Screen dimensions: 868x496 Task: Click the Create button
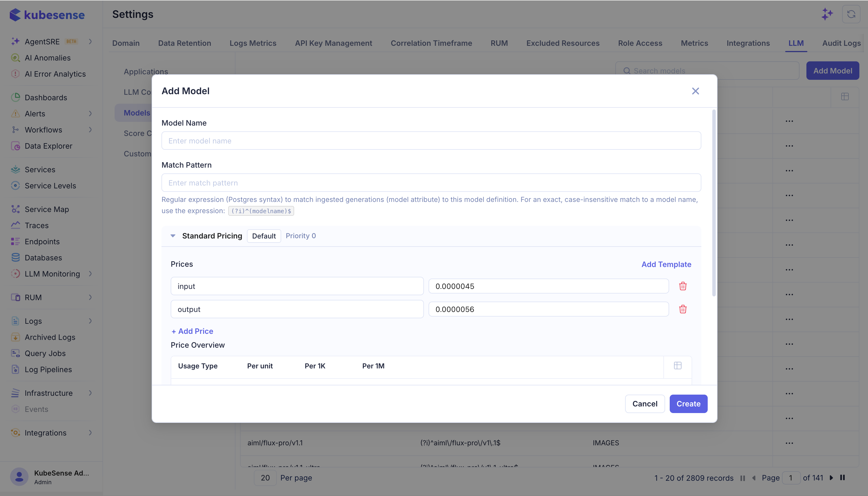688,404
